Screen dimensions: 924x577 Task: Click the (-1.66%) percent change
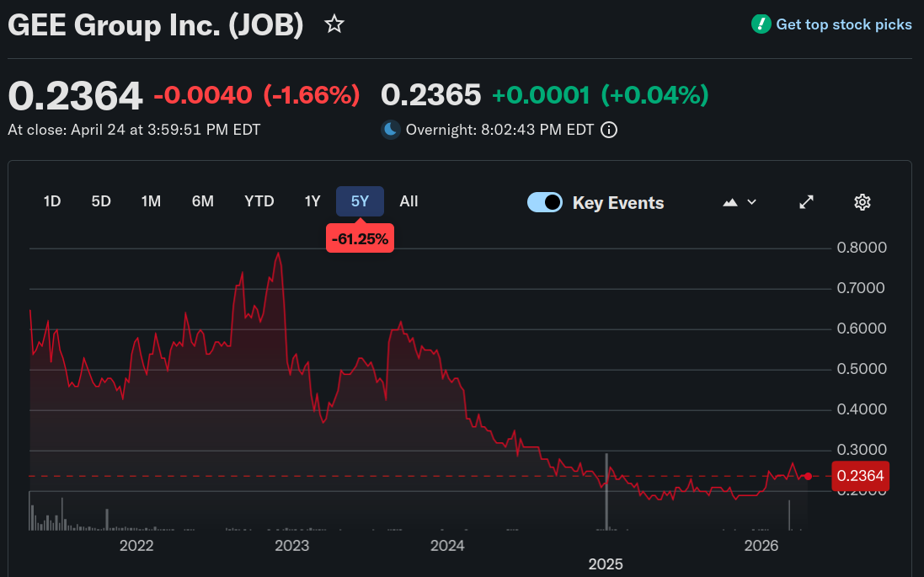tap(312, 95)
